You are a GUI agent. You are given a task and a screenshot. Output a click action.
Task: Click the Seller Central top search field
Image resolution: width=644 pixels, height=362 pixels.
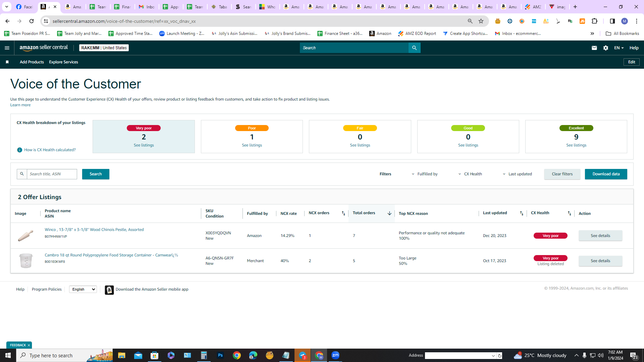[x=354, y=48]
